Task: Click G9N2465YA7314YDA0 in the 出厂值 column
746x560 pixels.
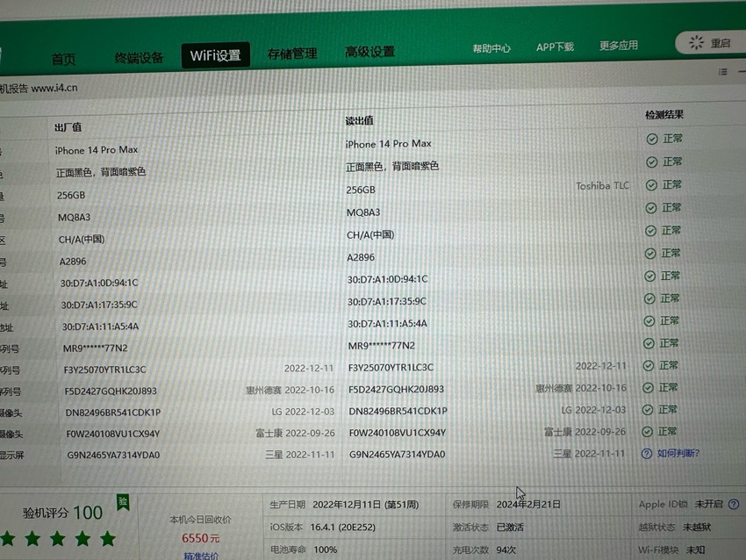Action: click(113, 455)
